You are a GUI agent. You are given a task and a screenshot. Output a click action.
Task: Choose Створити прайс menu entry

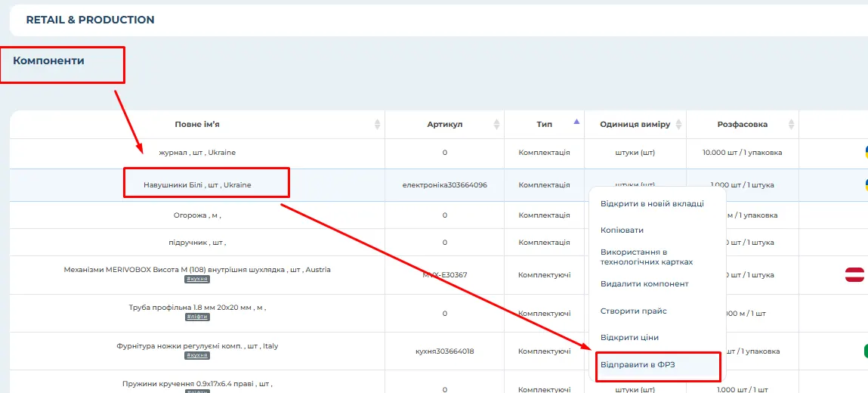[x=633, y=311]
